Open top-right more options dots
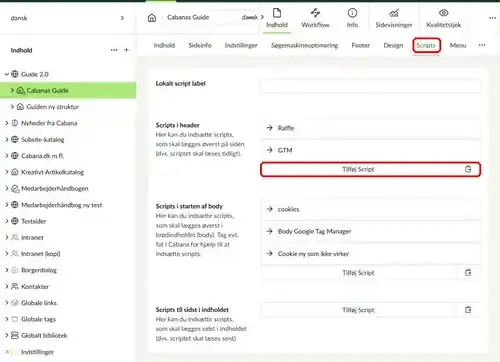This screenshot has width=500, height=362. tap(492, 18)
